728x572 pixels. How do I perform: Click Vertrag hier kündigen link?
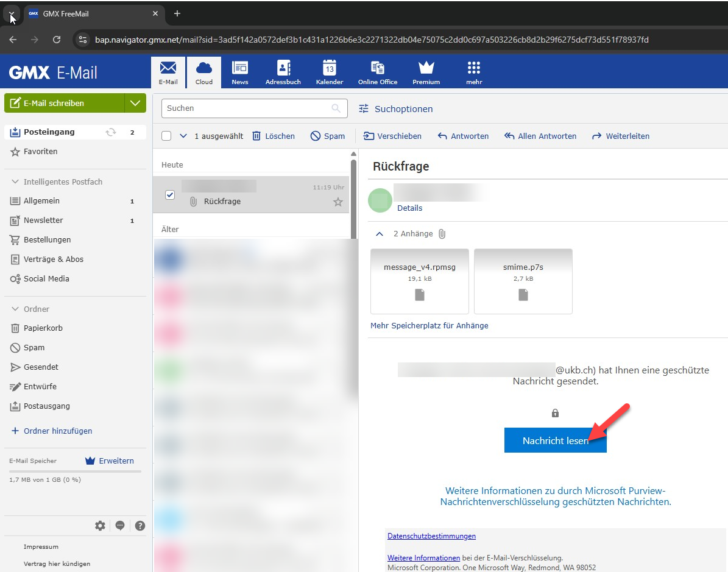(57, 563)
